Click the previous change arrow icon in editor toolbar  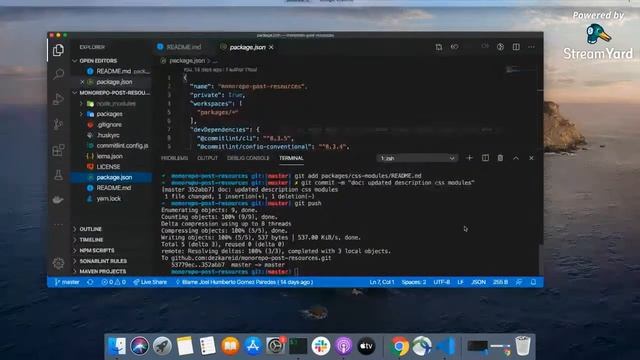click(454, 47)
